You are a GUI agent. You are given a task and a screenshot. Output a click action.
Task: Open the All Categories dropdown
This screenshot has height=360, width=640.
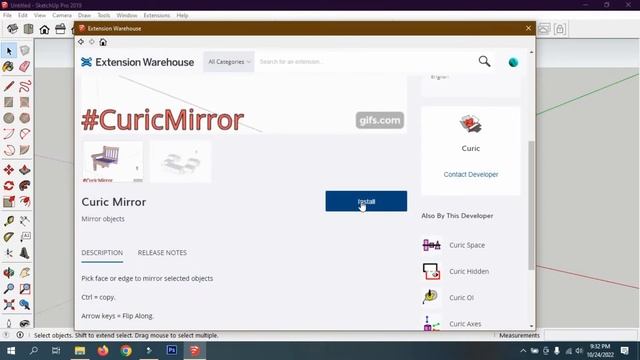[229, 62]
